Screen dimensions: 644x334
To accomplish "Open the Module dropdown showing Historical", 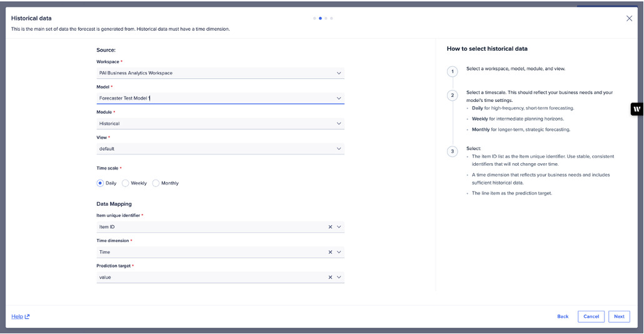I will tap(339, 124).
